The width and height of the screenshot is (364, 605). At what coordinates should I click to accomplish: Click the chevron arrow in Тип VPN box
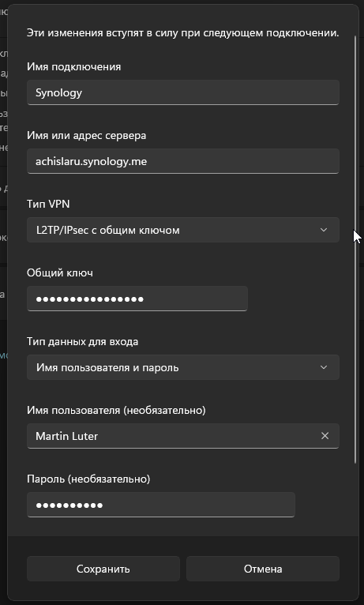[324, 230]
